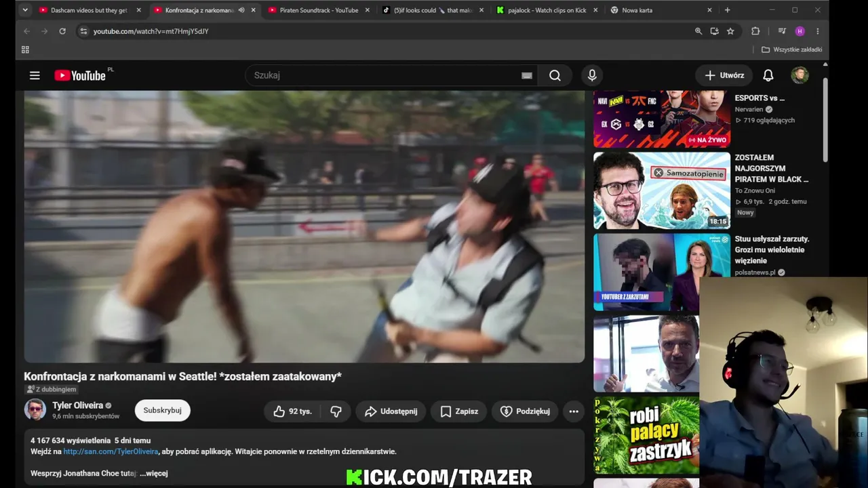Open the polsatnews.pl channel name
This screenshot has width=868, height=488.
point(755,272)
